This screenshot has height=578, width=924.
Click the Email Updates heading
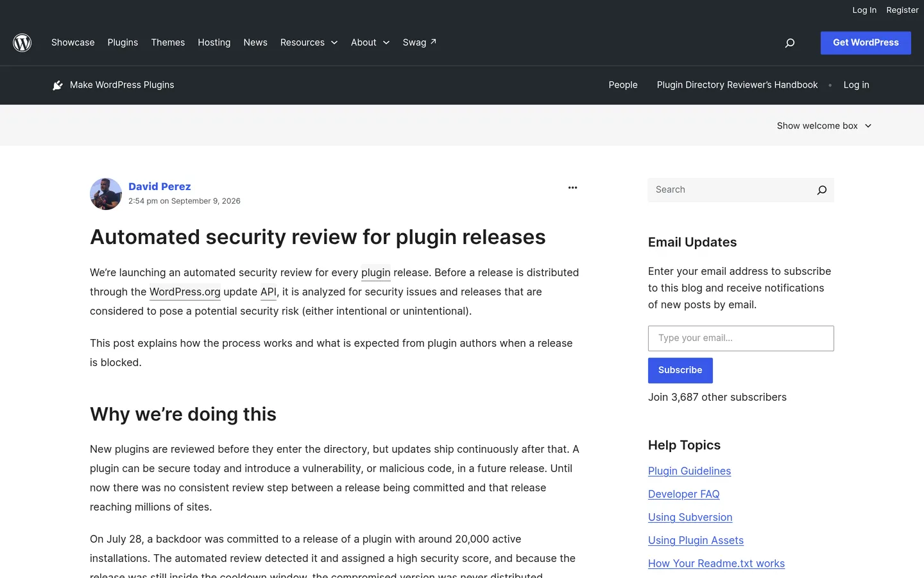(x=692, y=242)
